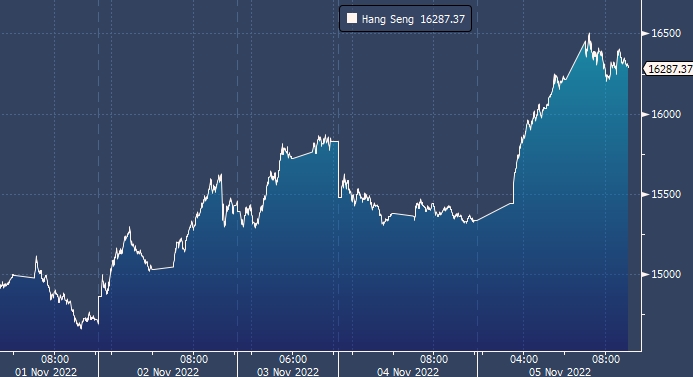Screen dimensions: 693x377
Task: Click the 16000 y-axis arrow marker
Action: [x=645, y=114]
